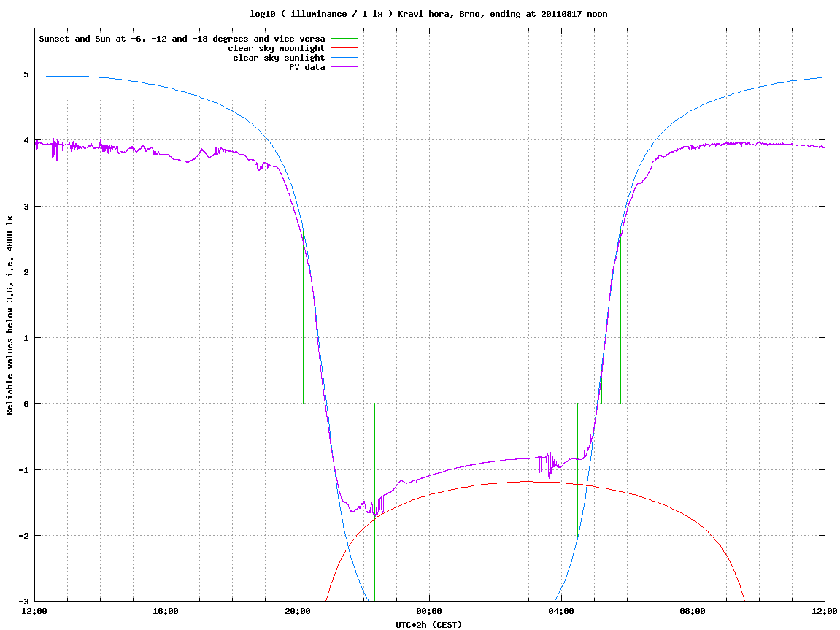Click the leftmost 12:00 x-axis label
This screenshot has width=840, height=630.
click(34, 611)
